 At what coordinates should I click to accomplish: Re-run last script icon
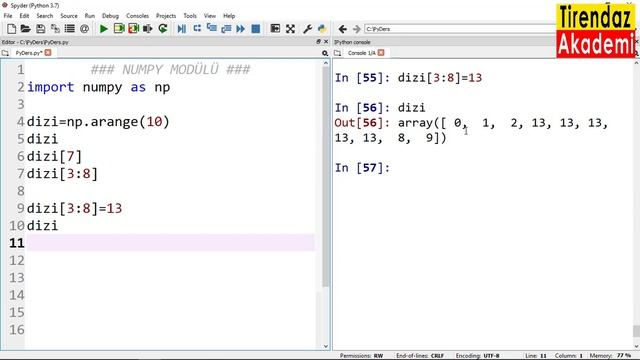tap(163, 29)
